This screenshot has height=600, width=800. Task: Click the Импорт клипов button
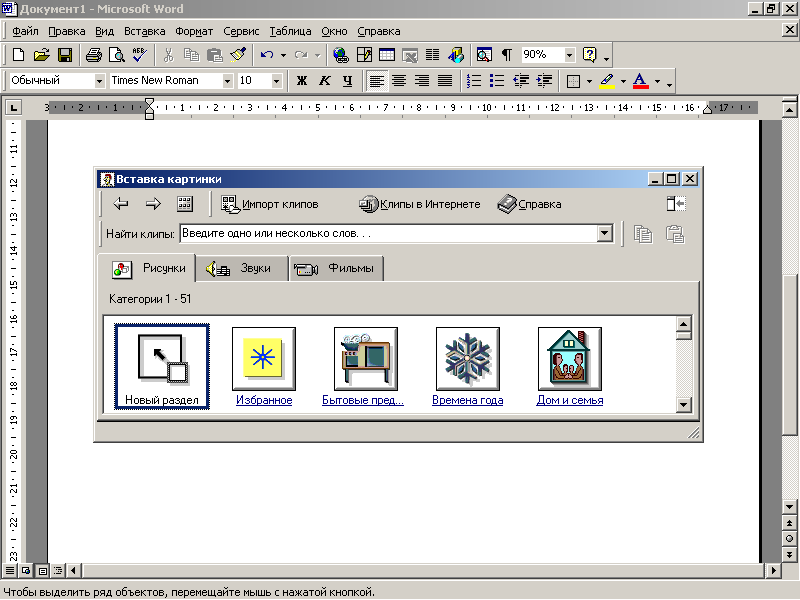270,204
